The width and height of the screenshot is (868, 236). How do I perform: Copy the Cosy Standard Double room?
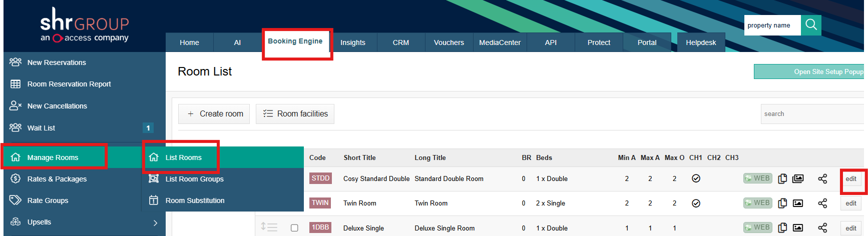pos(783,178)
